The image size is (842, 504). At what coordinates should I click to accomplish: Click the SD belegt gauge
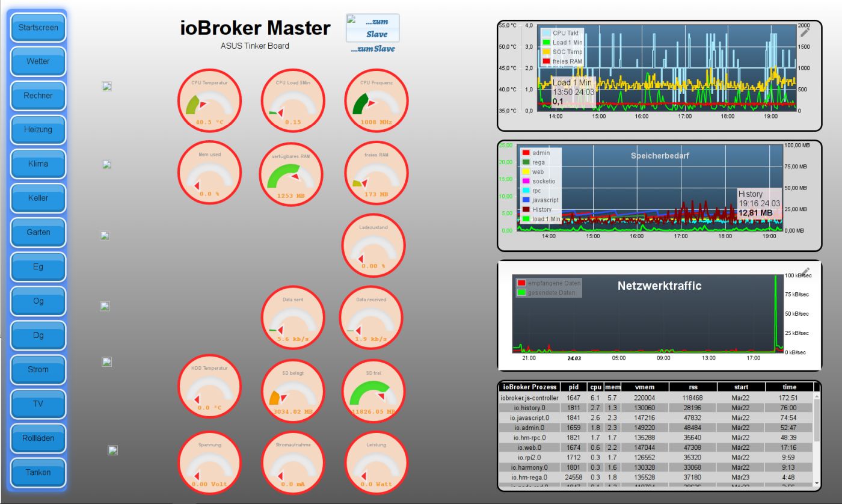click(x=293, y=392)
